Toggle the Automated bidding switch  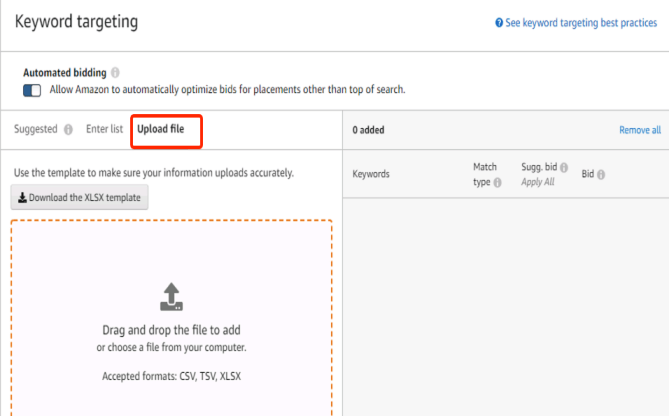point(32,91)
